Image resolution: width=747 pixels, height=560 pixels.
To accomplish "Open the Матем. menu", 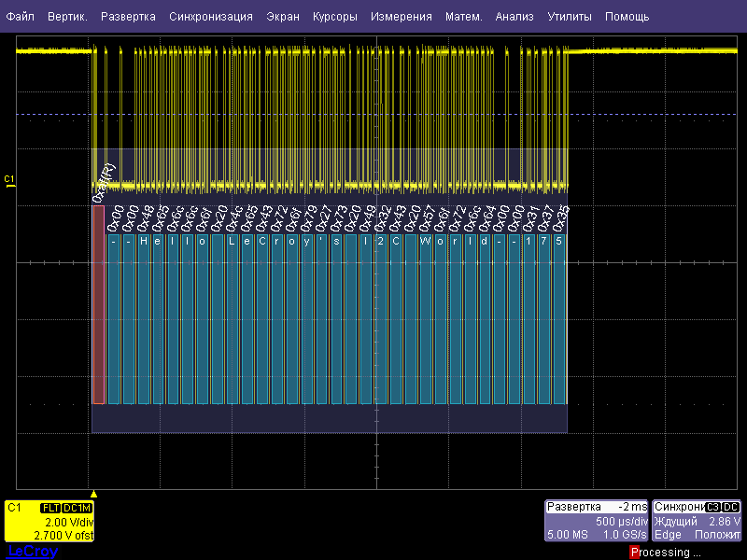I will tap(463, 17).
